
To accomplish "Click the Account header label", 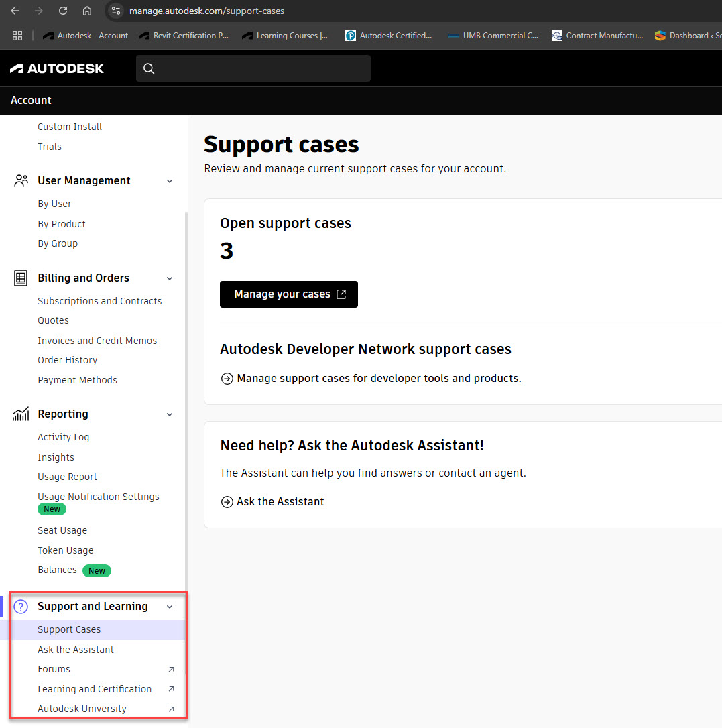I will coord(31,101).
